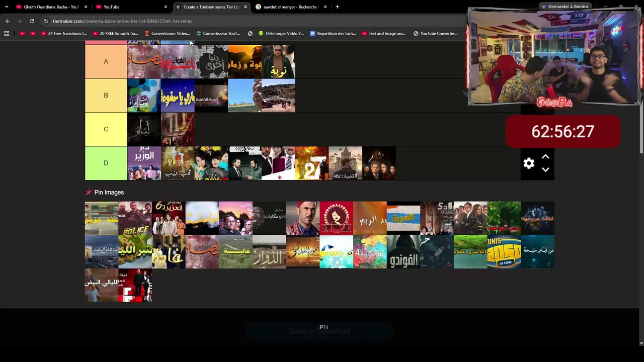Open tier row settings gear for row D
This screenshot has width=644, height=362.
tap(529, 163)
